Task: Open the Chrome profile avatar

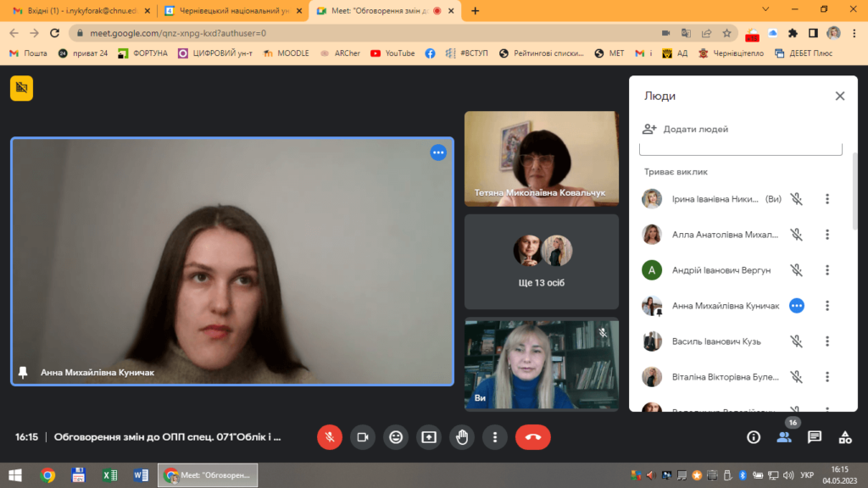Action: point(833,33)
